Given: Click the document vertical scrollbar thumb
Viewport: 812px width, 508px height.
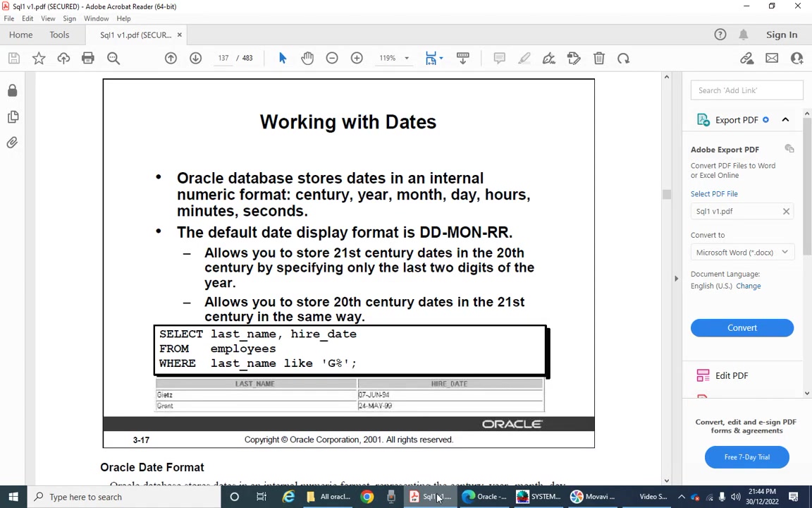Looking at the screenshot, I should point(667,195).
